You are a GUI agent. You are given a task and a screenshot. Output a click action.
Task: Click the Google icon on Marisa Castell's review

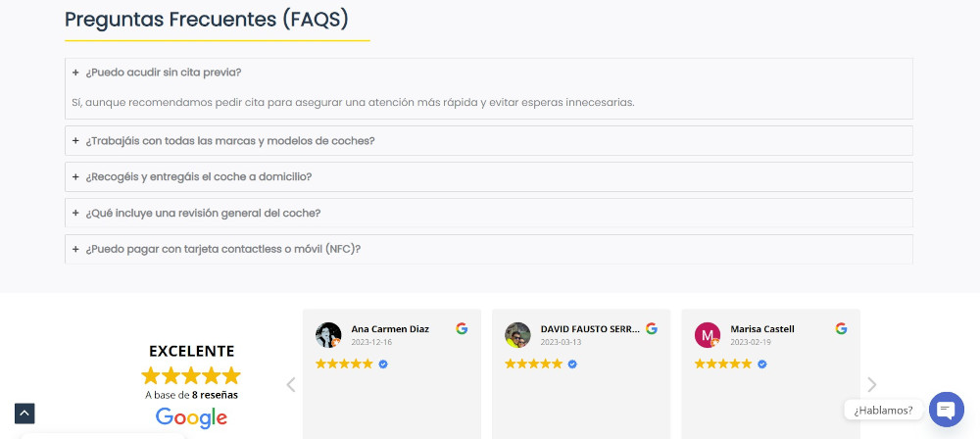[x=841, y=329]
